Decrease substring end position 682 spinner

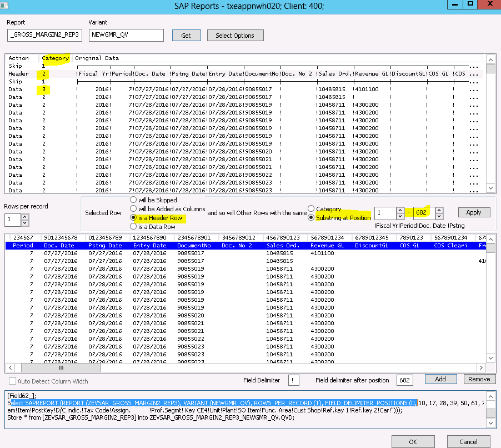[439, 216]
